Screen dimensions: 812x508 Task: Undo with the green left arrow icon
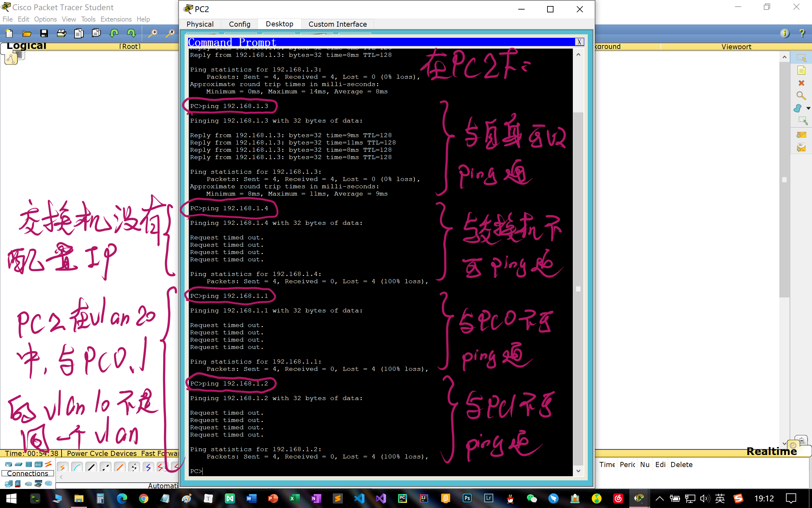[x=114, y=33]
